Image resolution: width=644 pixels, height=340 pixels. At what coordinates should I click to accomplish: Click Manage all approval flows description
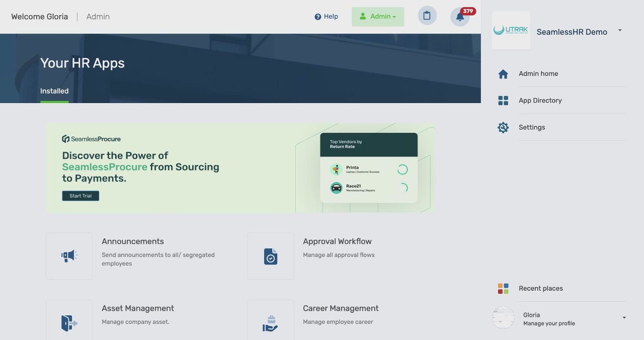point(339,255)
